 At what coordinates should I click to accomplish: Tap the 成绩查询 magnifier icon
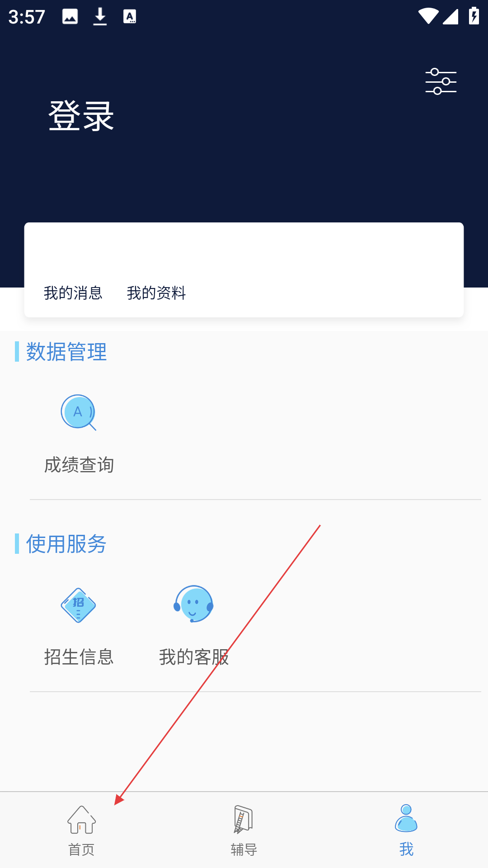[x=79, y=412]
